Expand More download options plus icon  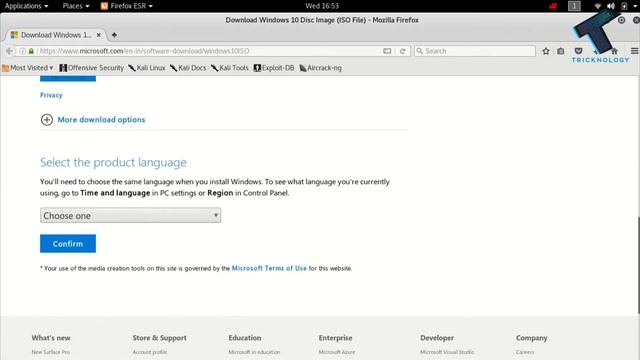[47, 120]
